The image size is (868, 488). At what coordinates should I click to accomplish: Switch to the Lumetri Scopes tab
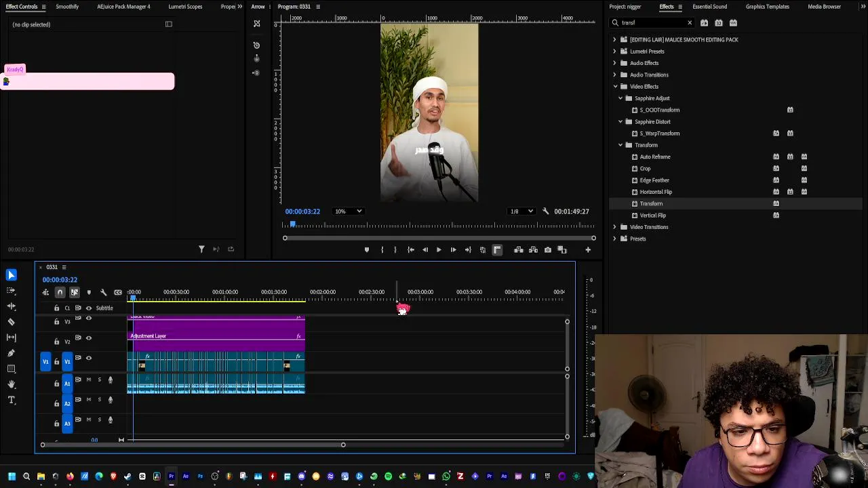click(x=185, y=7)
